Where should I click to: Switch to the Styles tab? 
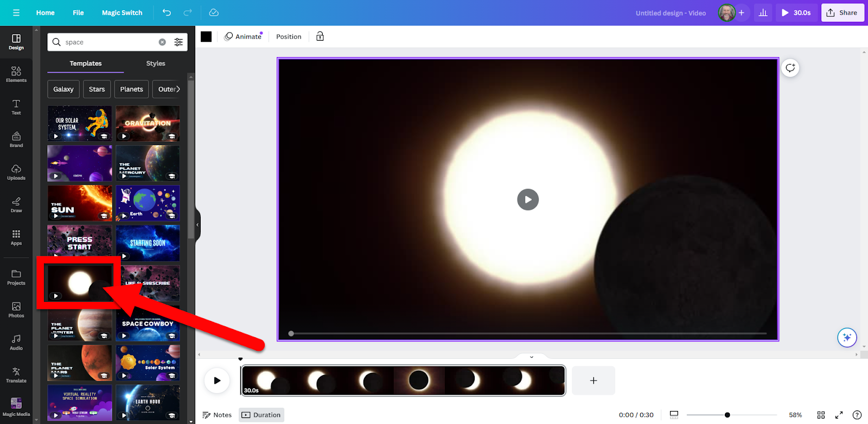click(155, 64)
